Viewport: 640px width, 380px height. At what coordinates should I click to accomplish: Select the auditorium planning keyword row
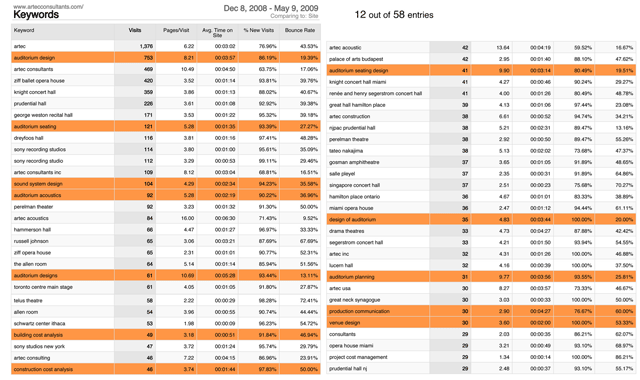click(481, 277)
